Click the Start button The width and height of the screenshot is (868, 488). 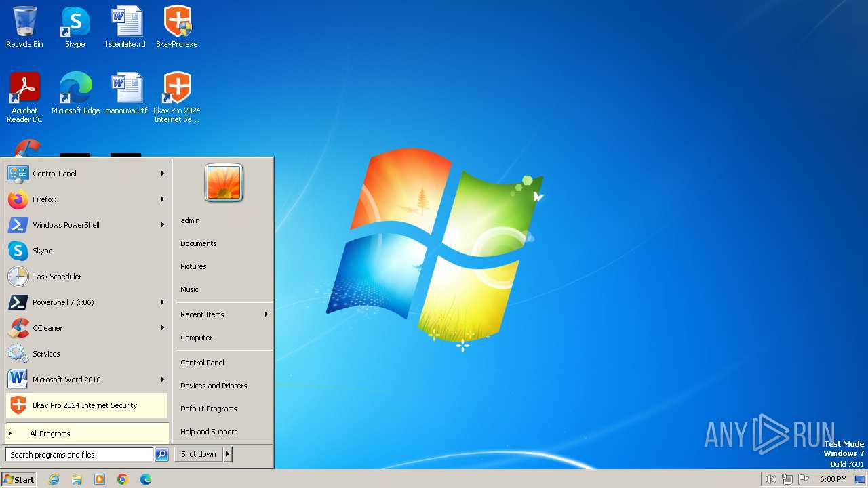(19, 479)
